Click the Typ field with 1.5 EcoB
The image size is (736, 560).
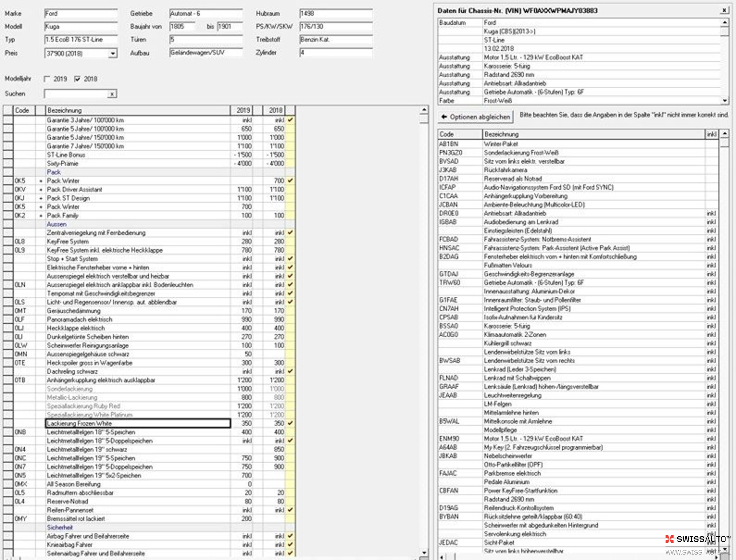81,39
